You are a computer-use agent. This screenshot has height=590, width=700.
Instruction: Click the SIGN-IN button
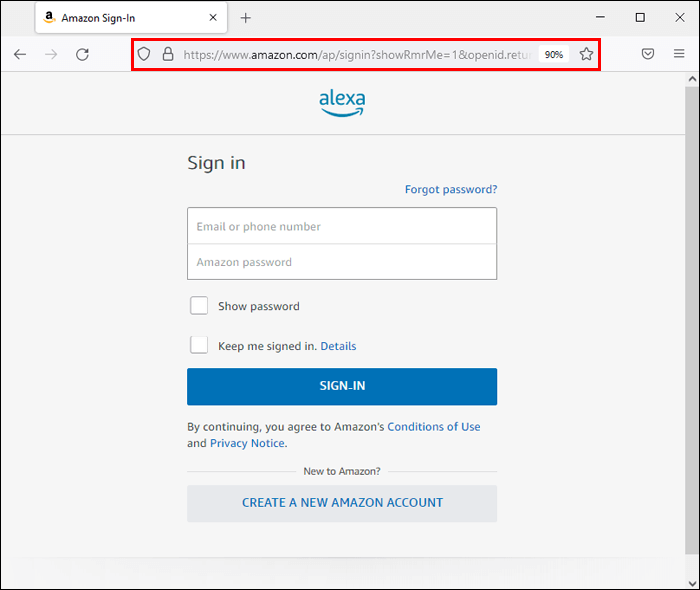click(x=342, y=386)
